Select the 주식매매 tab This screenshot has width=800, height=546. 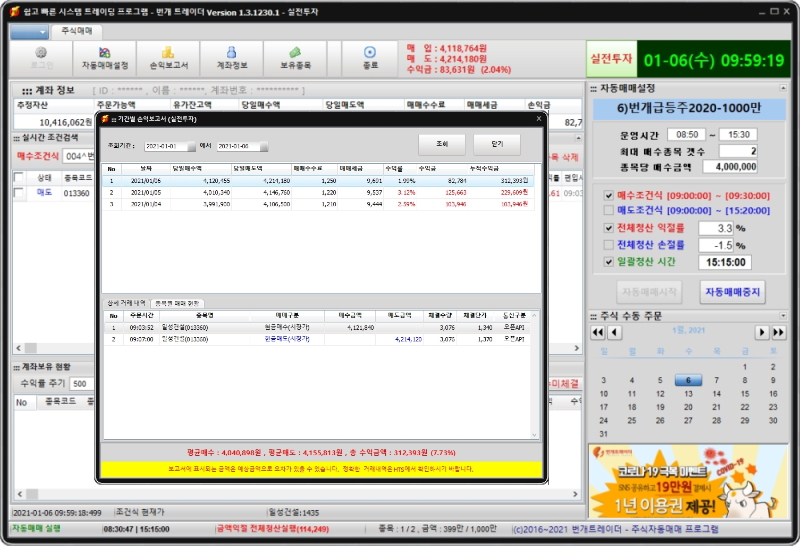pyautogui.click(x=77, y=32)
